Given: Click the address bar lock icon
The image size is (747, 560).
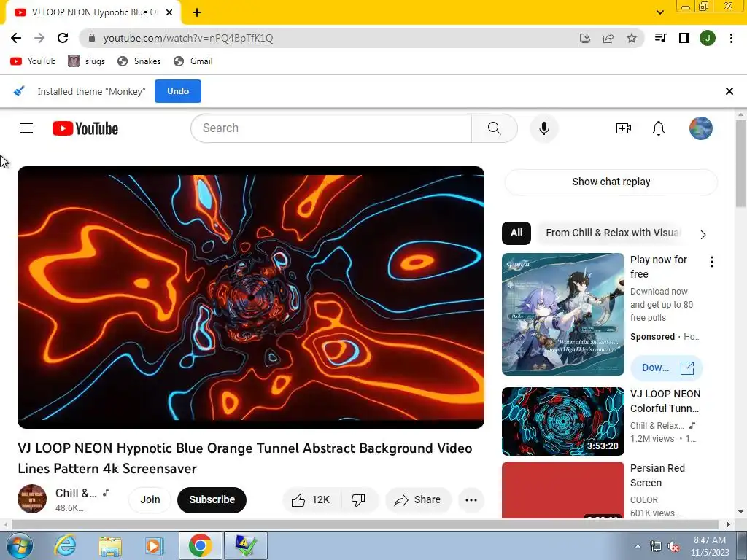Looking at the screenshot, I should point(92,38).
